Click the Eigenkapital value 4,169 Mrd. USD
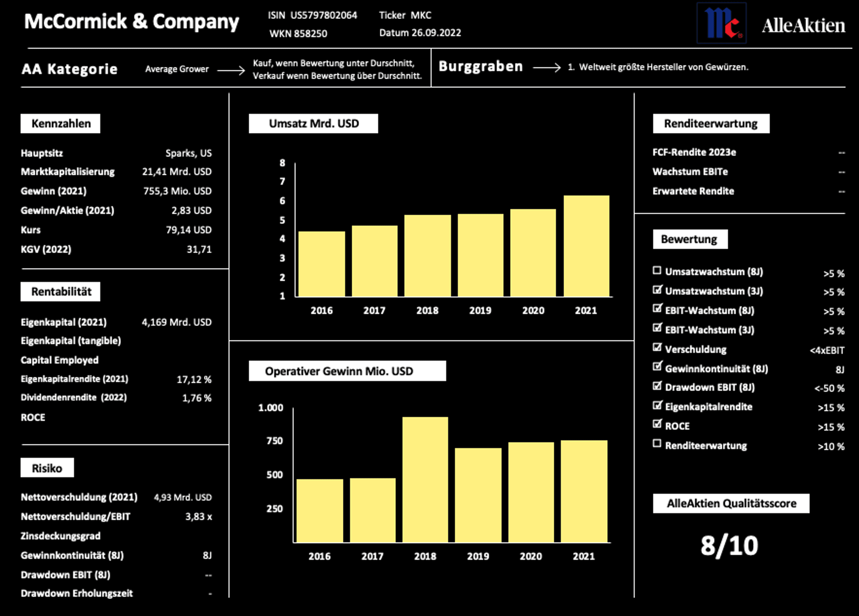 coord(176,322)
